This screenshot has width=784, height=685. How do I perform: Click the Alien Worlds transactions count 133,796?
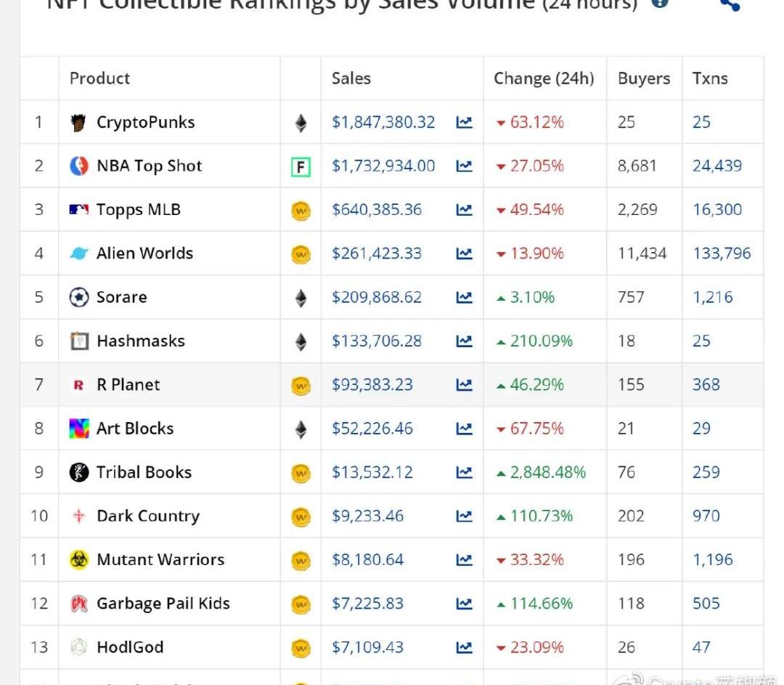(721, 254)
